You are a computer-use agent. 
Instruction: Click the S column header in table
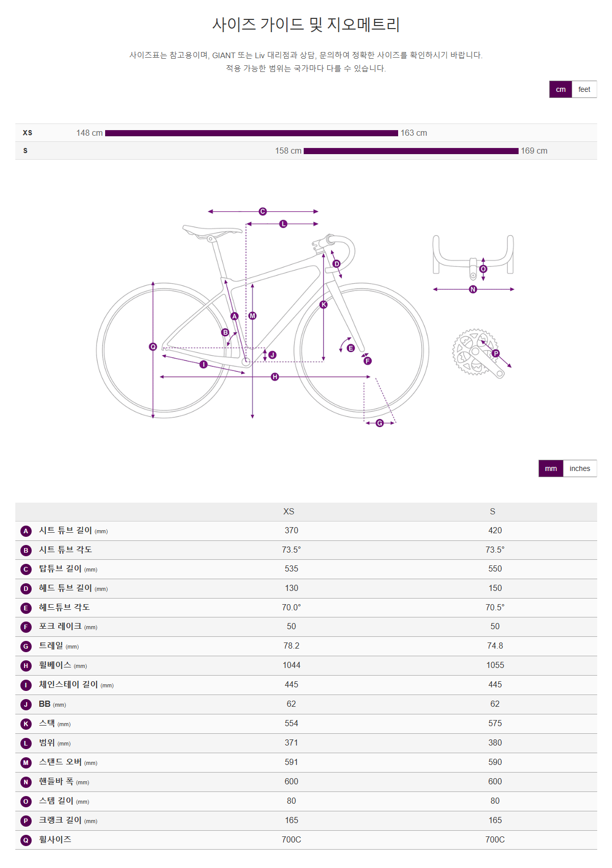[493, 511]
